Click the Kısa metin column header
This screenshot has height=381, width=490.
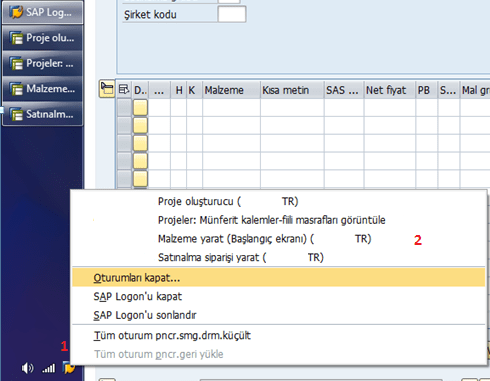coord(292,90)
